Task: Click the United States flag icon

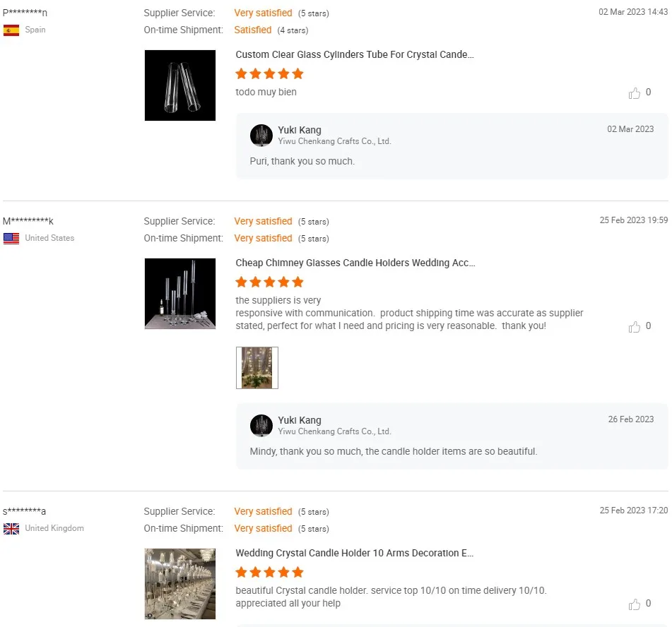Action: tap(11, 239)
